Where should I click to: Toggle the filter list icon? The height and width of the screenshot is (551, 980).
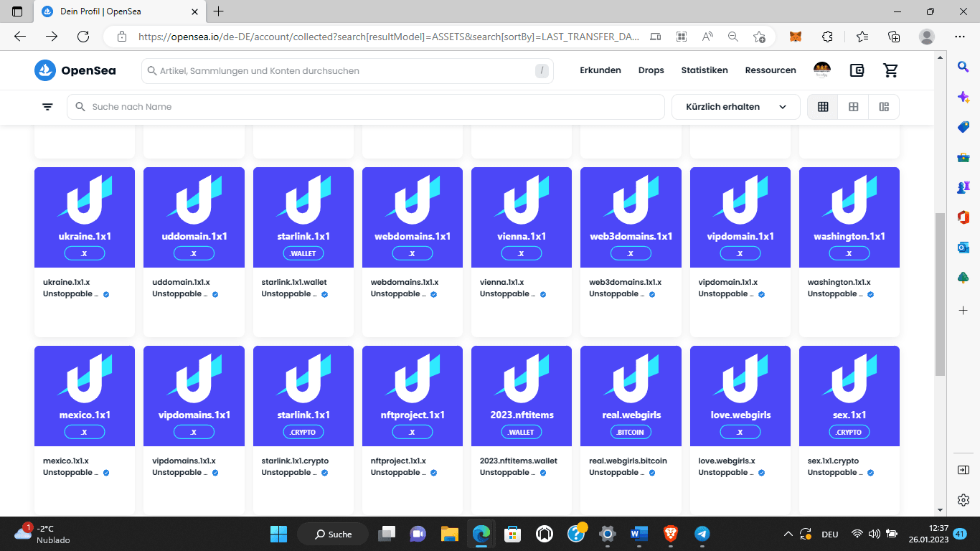(x=47, y=107)
